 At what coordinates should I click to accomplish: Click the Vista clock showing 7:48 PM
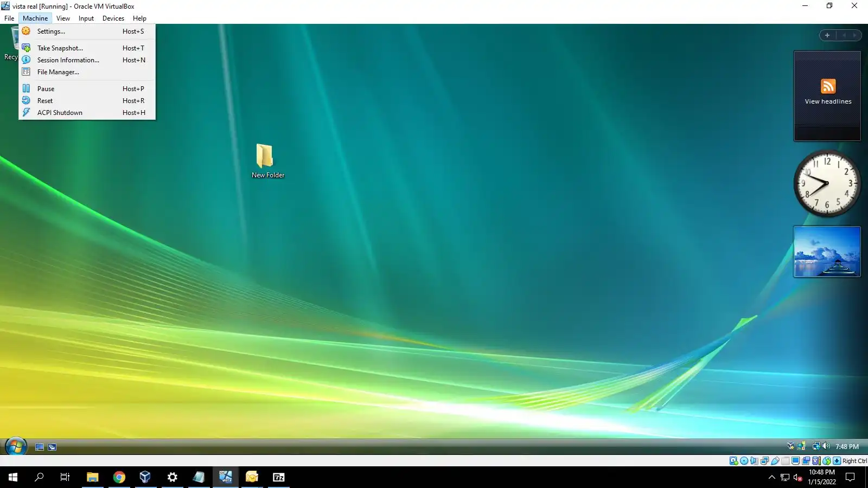tap(847, 447)
